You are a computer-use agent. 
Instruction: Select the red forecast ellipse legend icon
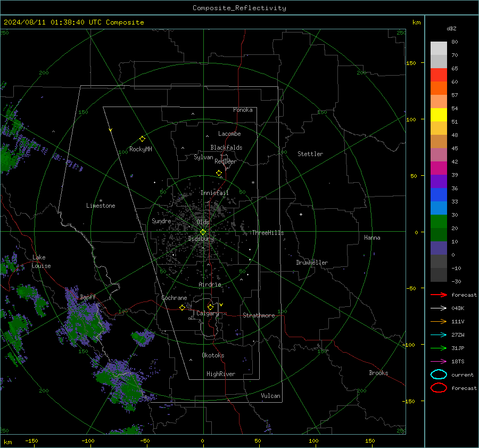coord(439,388)
